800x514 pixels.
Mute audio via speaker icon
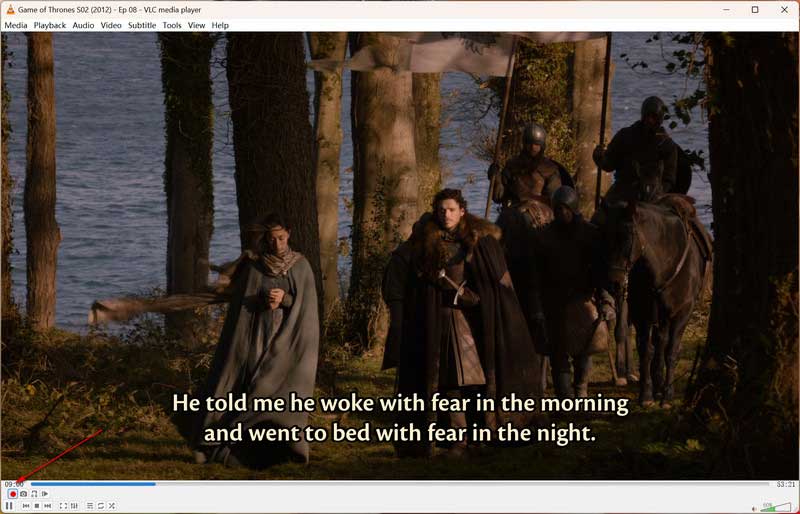pyautogui.click(x=754, y=508)
